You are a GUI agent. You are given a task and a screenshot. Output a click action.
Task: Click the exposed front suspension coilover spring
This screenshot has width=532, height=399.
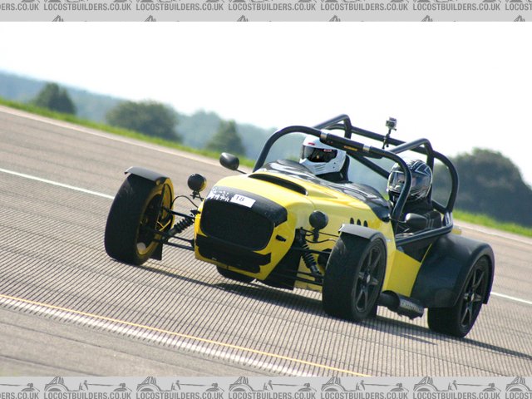[180, 226]
